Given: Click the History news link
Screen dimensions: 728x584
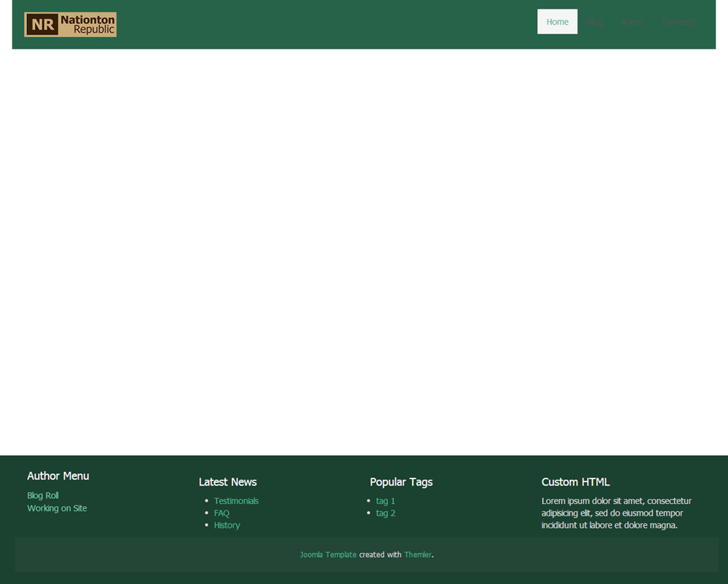Looking at the screenshot, I should [226, 525].
